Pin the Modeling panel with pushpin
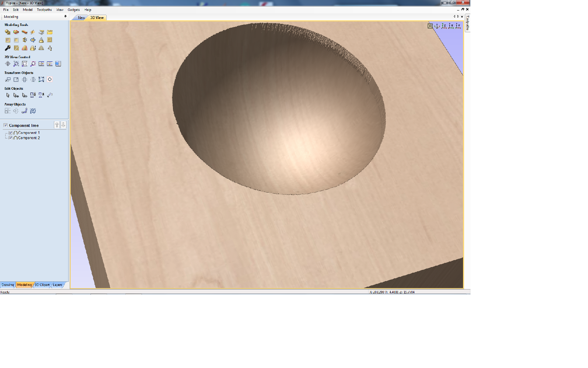Image resolution: width=588 pixels, height=368 pixels. 65,16
